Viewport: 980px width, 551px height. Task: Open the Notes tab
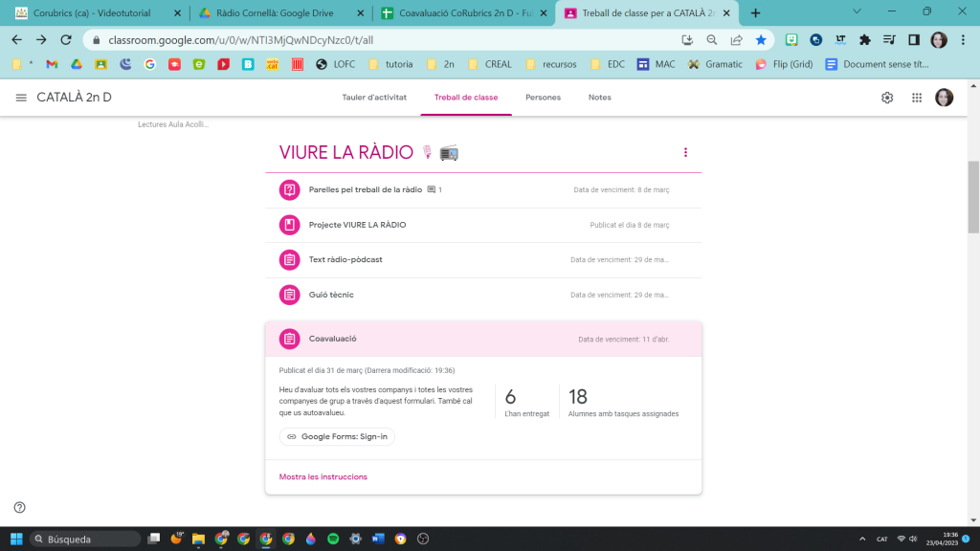[599, 98]
